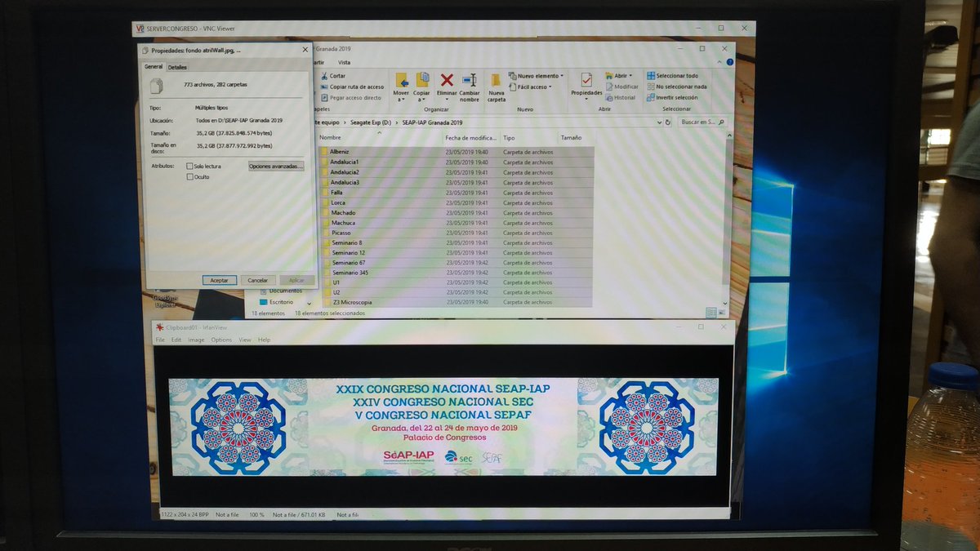Click the IrfanView title bar app icon
The height and width of the screenshot is (551, 980).
[x=159, y=327]
